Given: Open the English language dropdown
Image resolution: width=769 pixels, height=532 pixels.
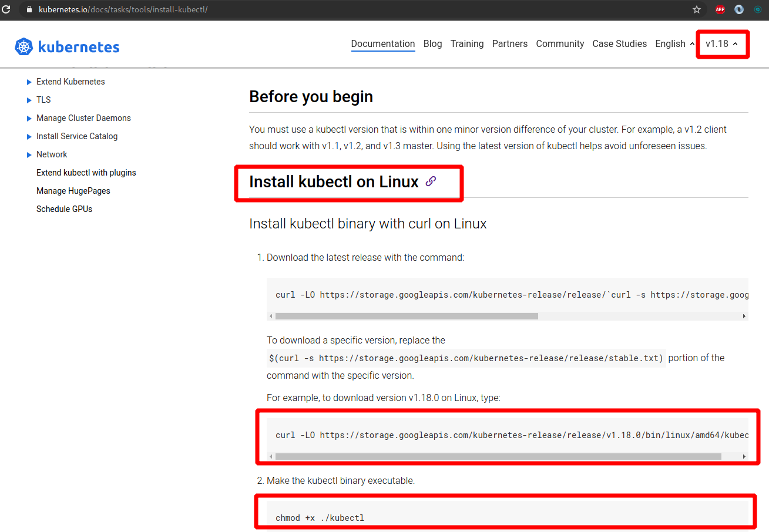Looking at the screenshot, I should click(x=675, y=44).
